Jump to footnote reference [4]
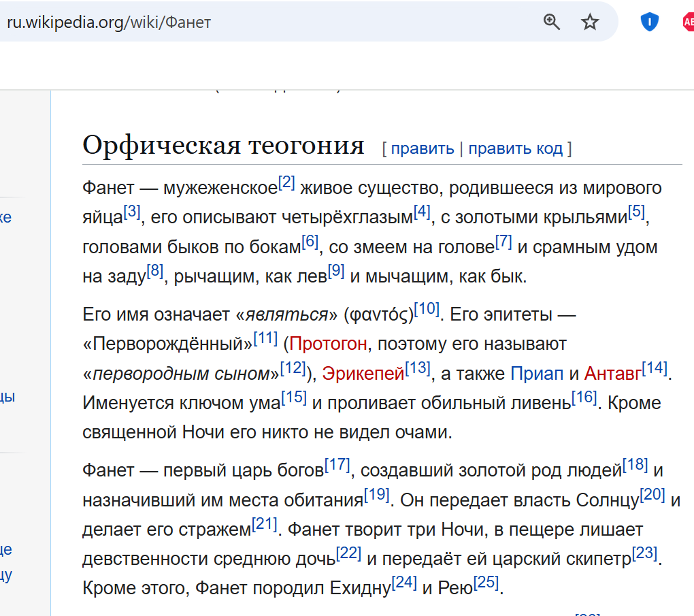This screenshot has height=616, width=694. [x=422, y=212]
